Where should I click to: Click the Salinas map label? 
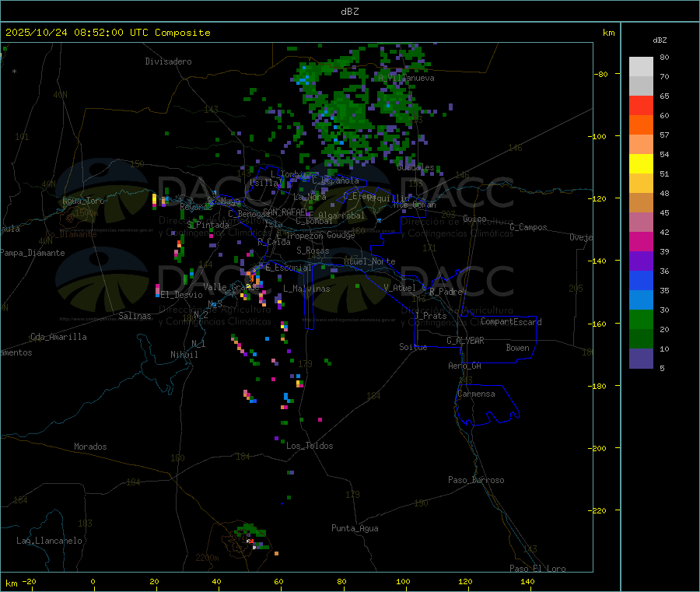tap(135, 316)
